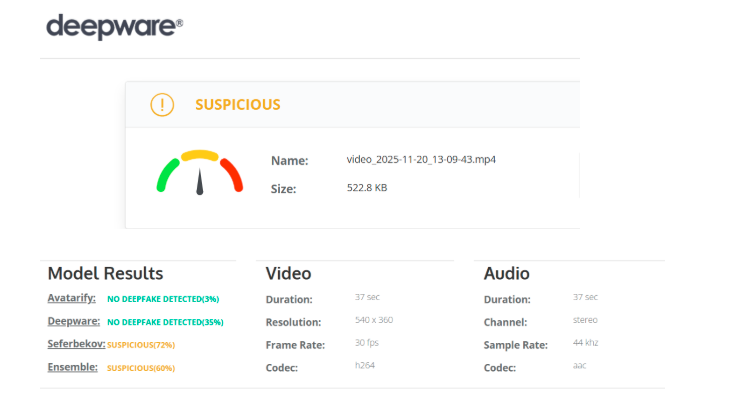
Task: Click the red segment of the gauge
Action: (232, 174)
